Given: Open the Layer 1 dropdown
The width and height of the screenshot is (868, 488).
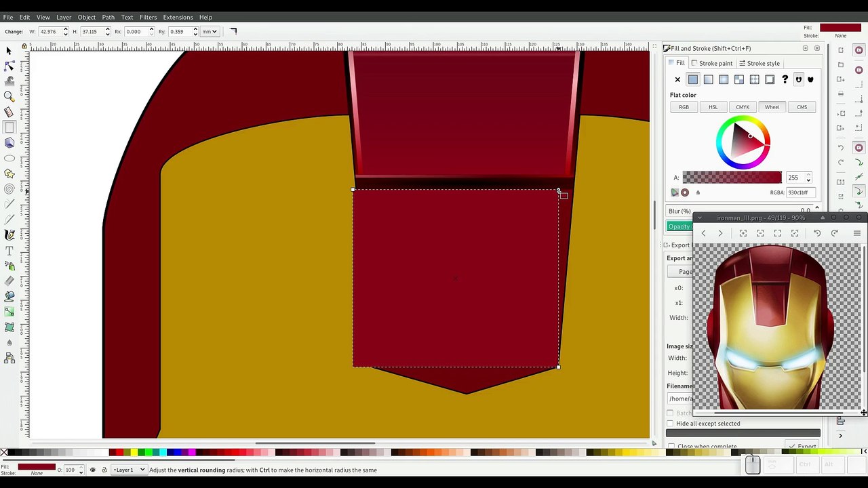Looking at the screenshot, I should click(x=129, y=470).
